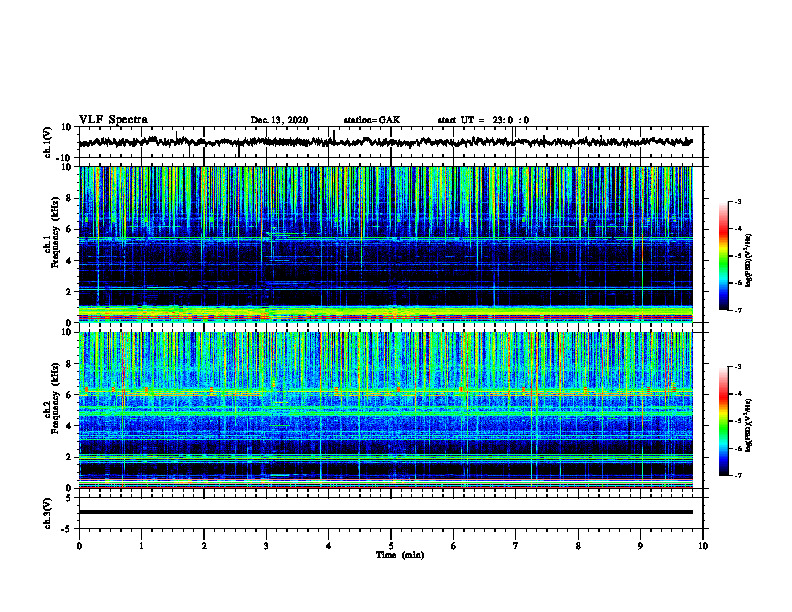Image resolution: width=792 pixels, height=612 pixels.
Task: Click the "VLF Spectra" plot title
Action: [x=113, y=120]
